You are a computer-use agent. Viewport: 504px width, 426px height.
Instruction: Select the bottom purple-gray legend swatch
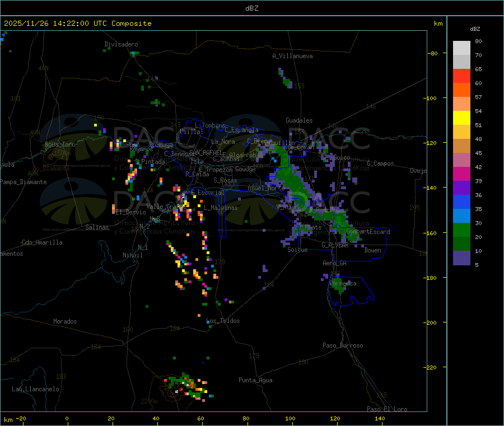[x=461, y=258]
